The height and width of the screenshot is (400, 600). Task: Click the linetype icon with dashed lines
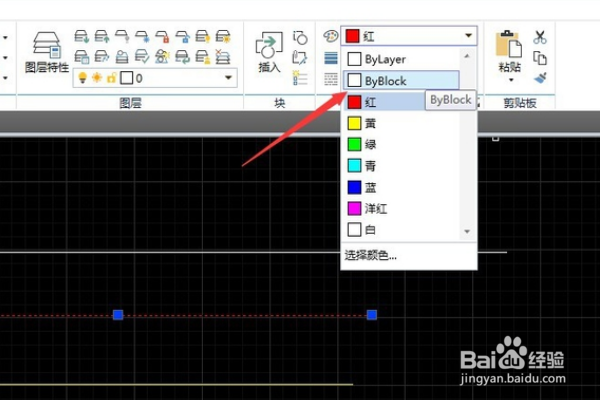(x=331, y=79)
